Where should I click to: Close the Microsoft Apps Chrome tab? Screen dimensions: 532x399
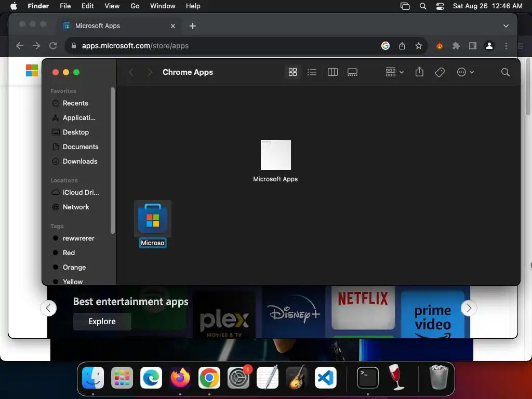[x=172, y=26]
